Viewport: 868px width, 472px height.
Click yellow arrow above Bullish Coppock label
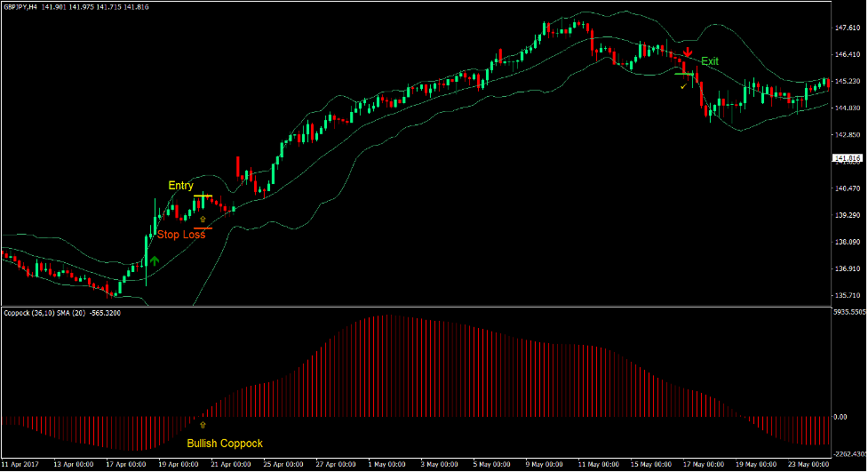(x=203, y=426)
